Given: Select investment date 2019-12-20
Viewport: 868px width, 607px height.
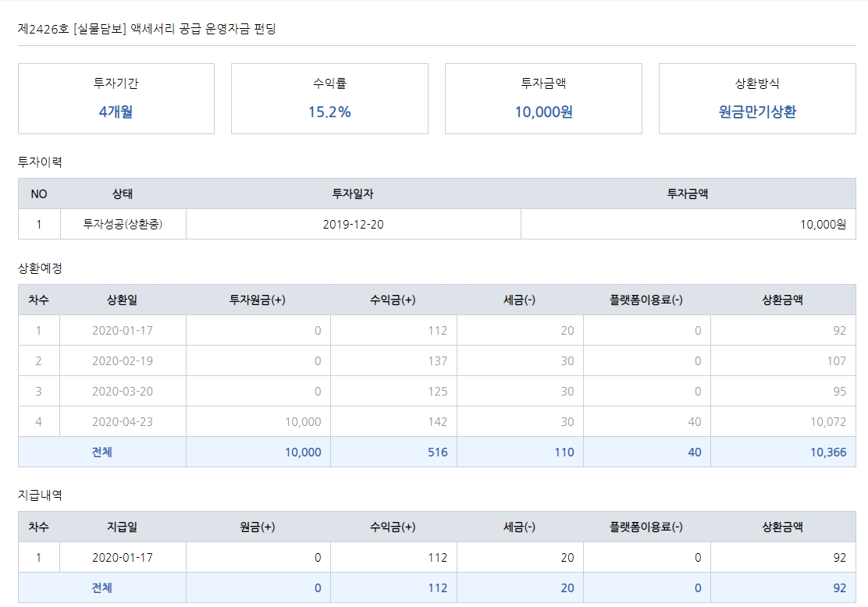Looking at the screenshot, I should [x=353, y=224].
